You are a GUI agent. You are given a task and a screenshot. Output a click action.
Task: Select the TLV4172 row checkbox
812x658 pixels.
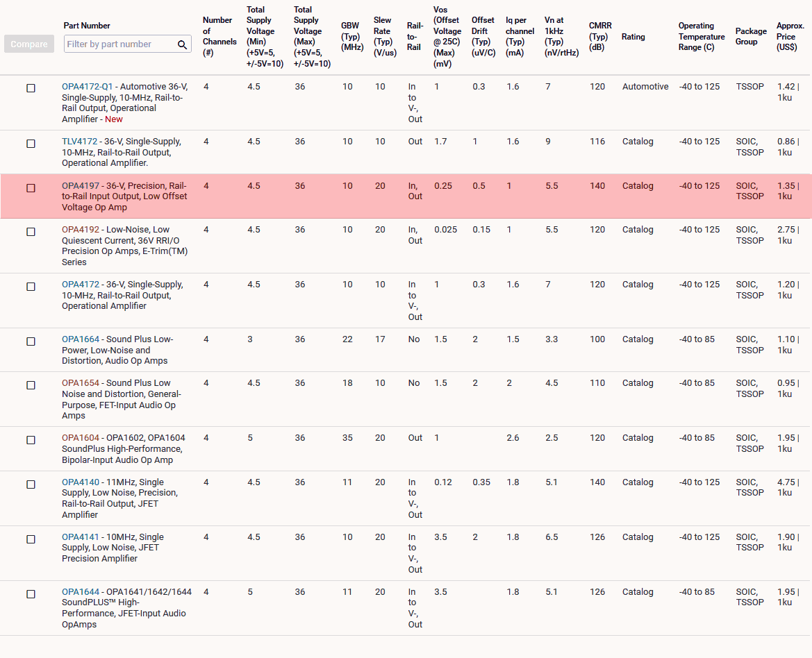coord(31,143)
